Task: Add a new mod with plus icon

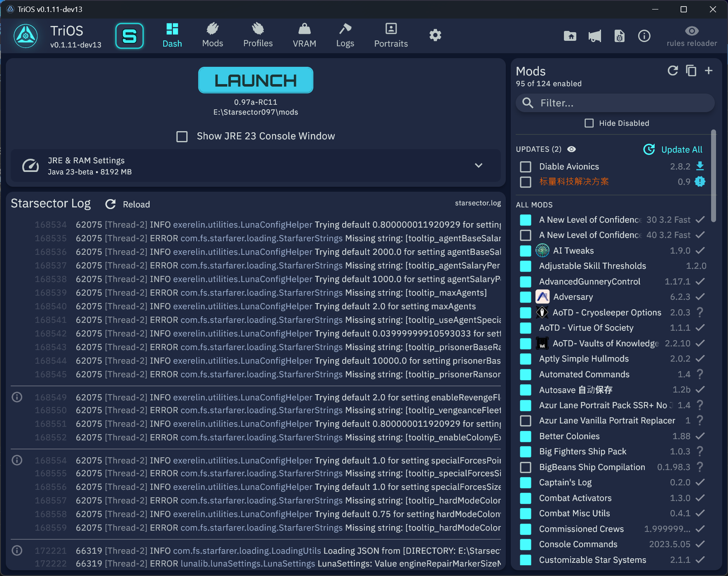Action: click(x=709, y=71)
